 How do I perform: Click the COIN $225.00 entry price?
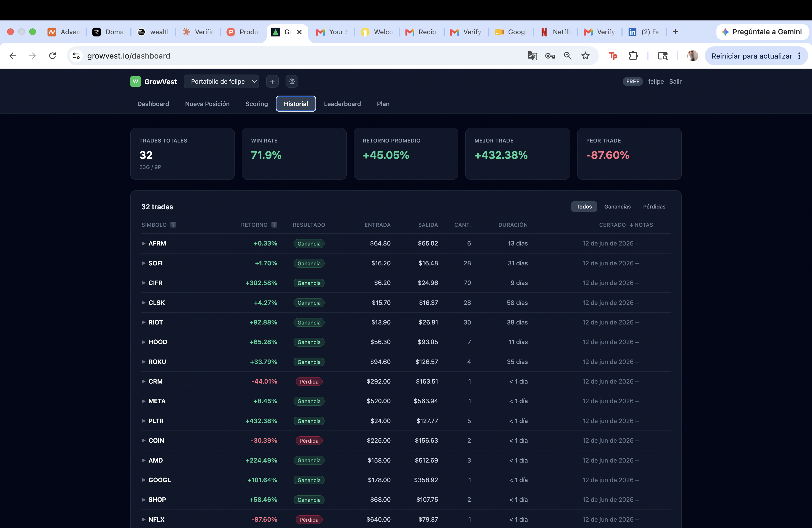coord(378,441)
